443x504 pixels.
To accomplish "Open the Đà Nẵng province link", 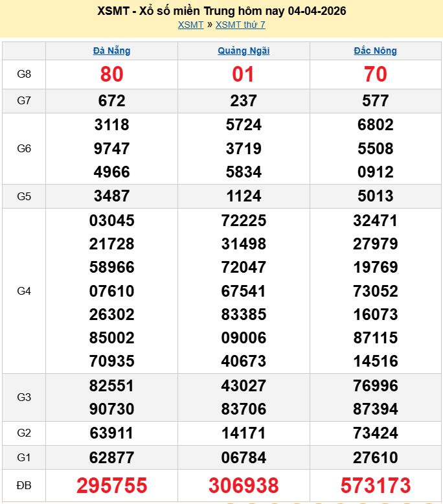I will pos(111,51).
